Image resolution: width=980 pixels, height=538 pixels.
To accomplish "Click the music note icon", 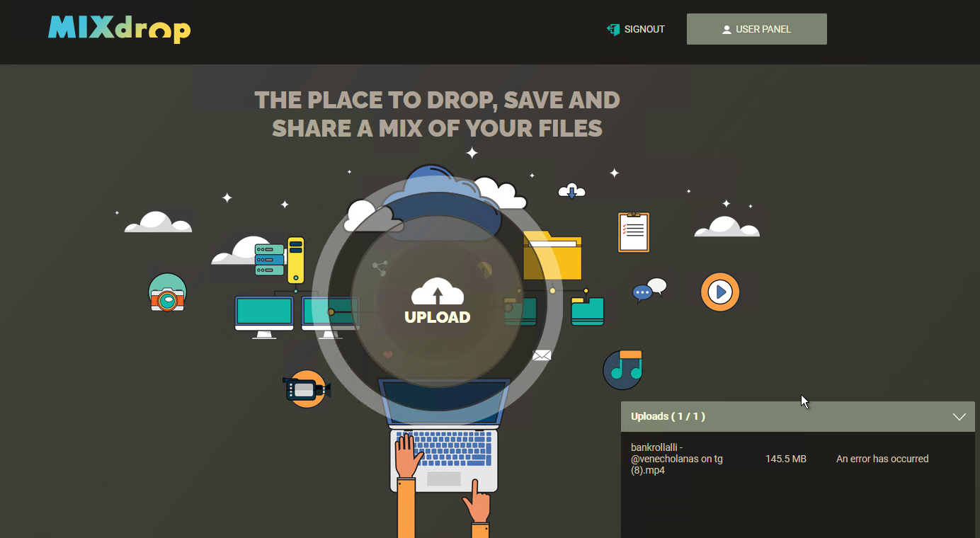I will point(623,369).
